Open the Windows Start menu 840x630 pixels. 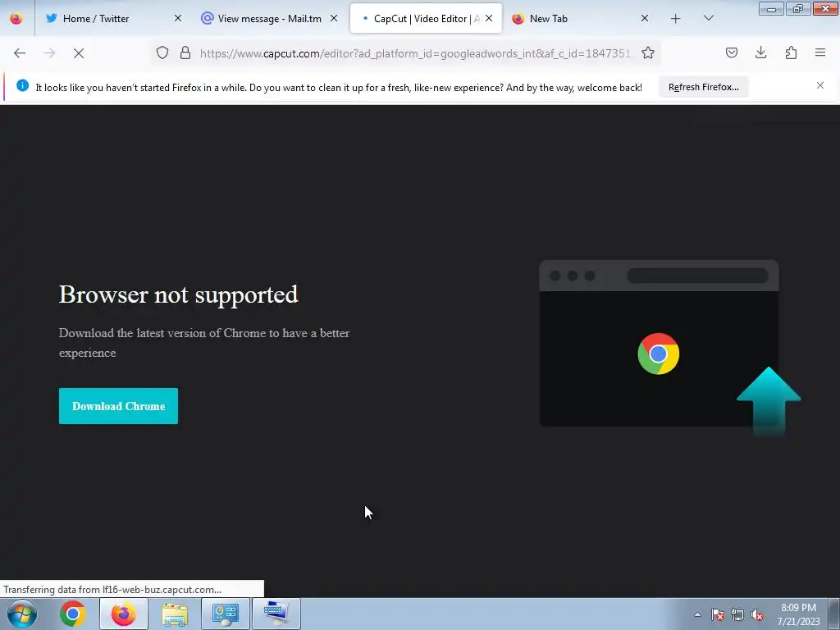[22, 614]
